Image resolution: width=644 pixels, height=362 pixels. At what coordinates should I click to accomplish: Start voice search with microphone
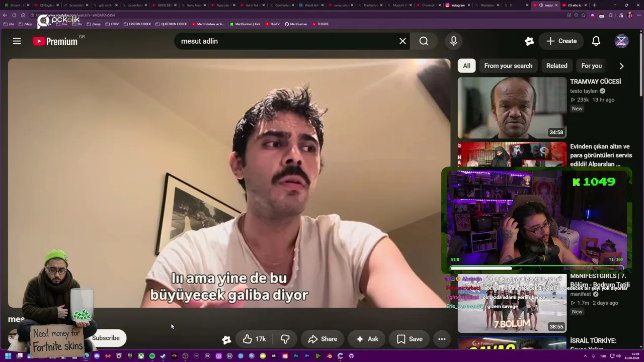[454, 41]
